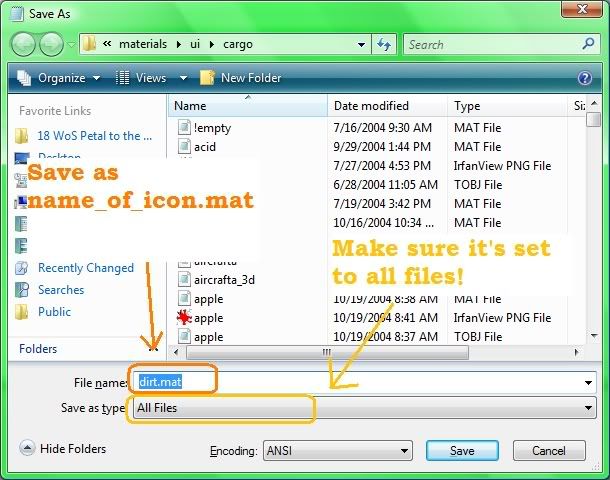Select the !empty MAT file icon
This screenshot has width=610, height=480.
(x=185, y=128)
